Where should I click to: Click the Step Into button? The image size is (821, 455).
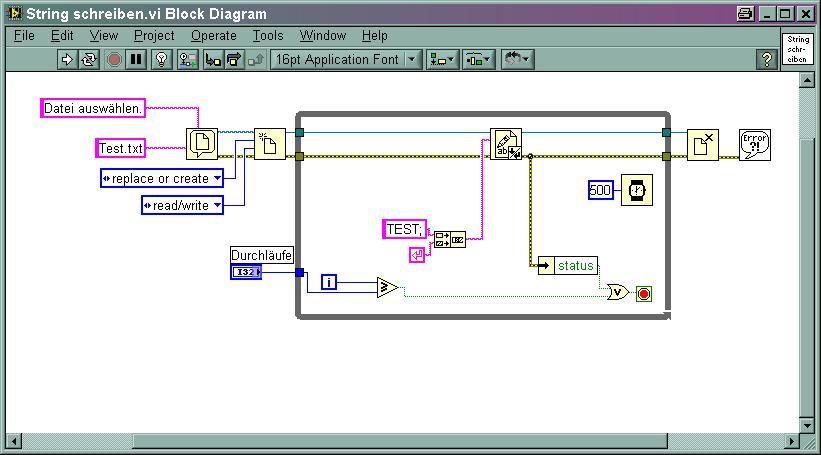213,60
